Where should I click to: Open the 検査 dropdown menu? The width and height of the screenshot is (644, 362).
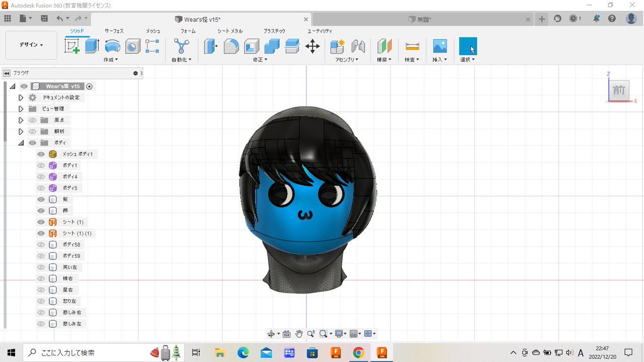[412, 60]
